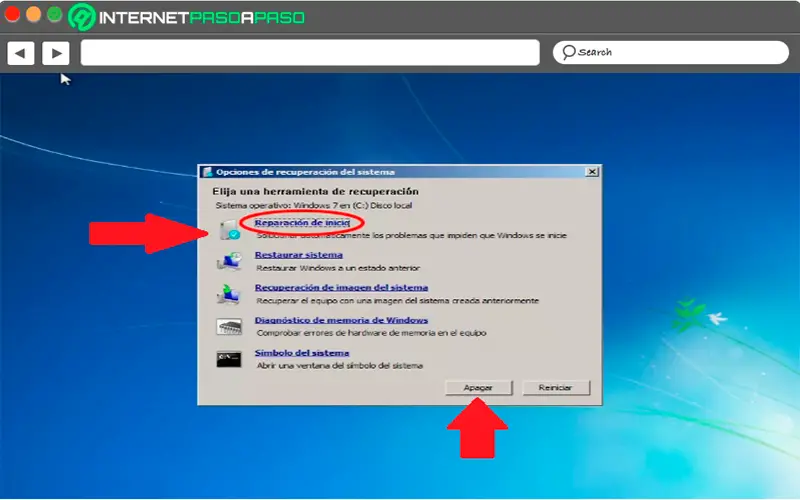Click the Reiniciar button
The image size is (800, 500).
[x=556, y=388]
